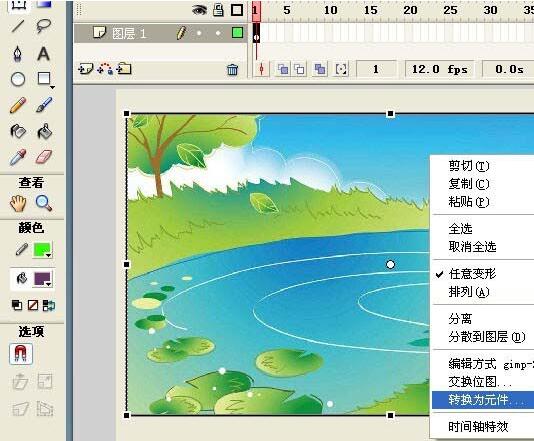Image resolution: width=534 pixels, height=441 pixels.
Task: Choose 编辑方式 gimp from context menu
Action: tap(491, 364)
